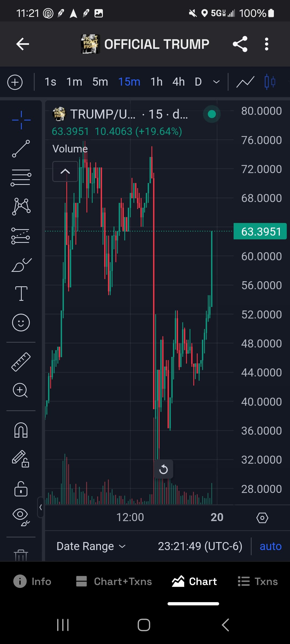Reset the chart view with the circular arrow
The image size is (290, 644).
click(x=164, y=469)
